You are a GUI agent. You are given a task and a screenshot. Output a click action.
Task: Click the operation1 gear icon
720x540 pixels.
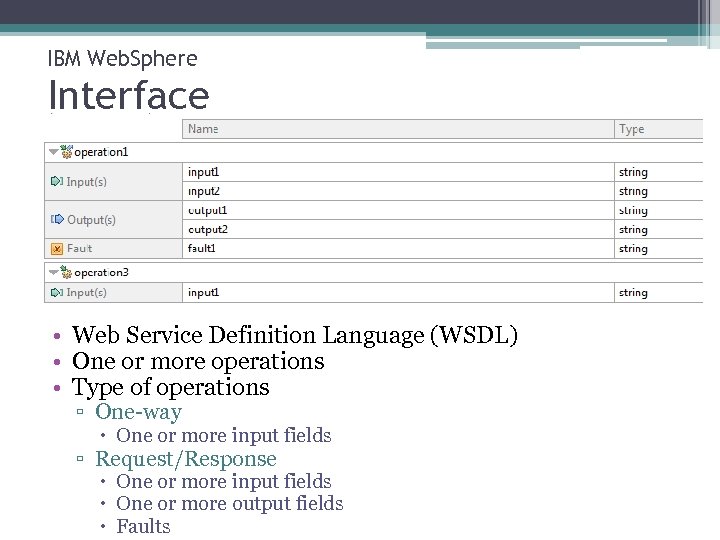66,152
